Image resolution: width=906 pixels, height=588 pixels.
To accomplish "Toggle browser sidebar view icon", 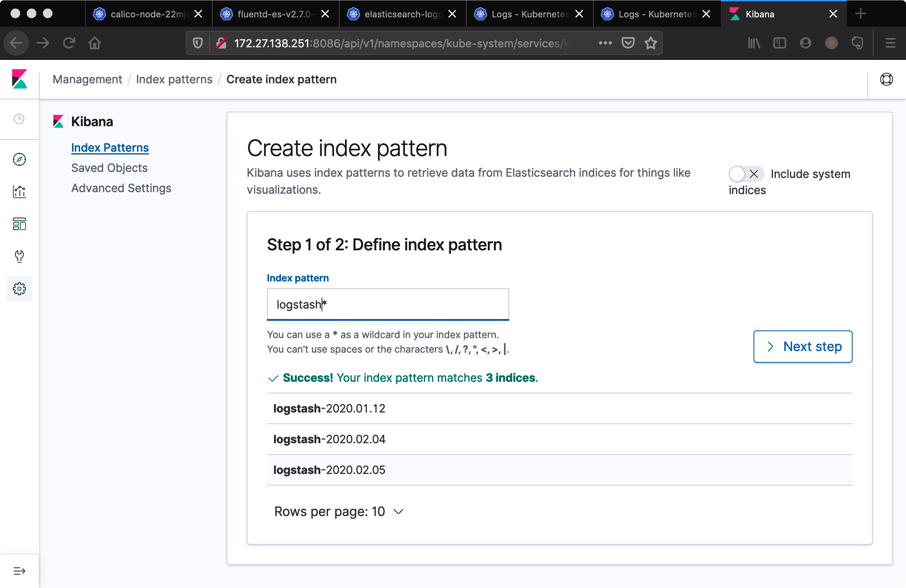I will coord(779,43).
